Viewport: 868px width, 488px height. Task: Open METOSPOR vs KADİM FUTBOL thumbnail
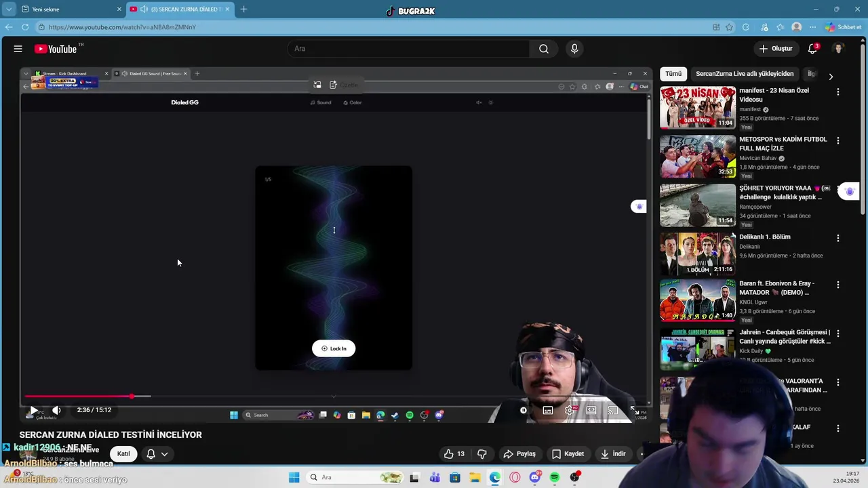698,156
